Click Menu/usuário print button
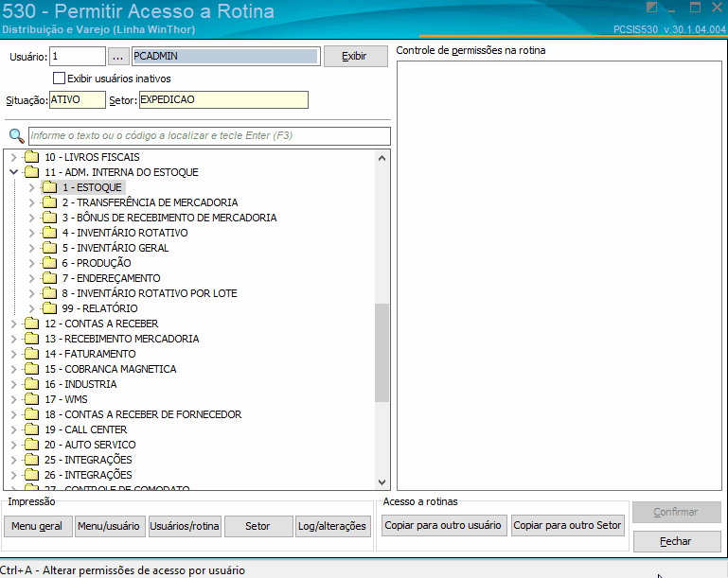 tap(109, 526)
